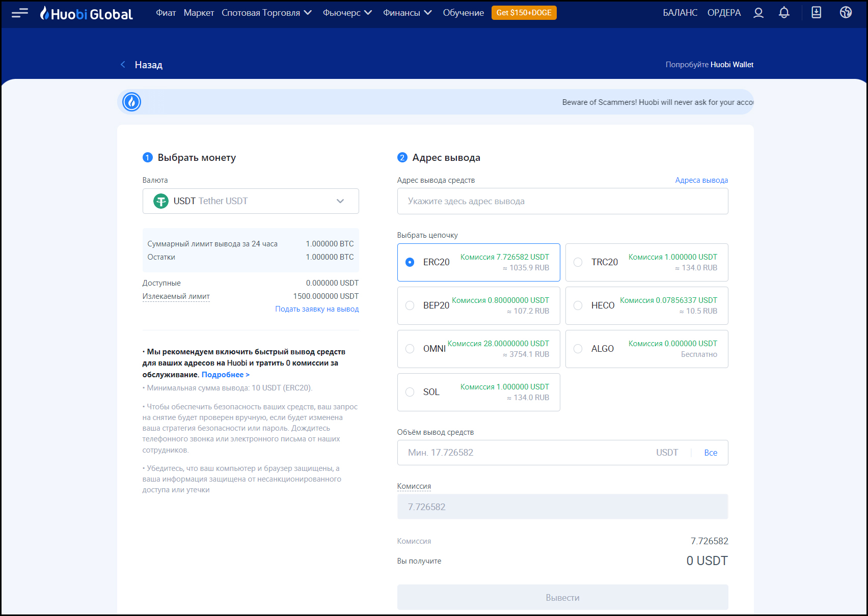Open the Адреса вывода link
The image size is (868, 616).
pyautogui.click(x=701, y=180)
